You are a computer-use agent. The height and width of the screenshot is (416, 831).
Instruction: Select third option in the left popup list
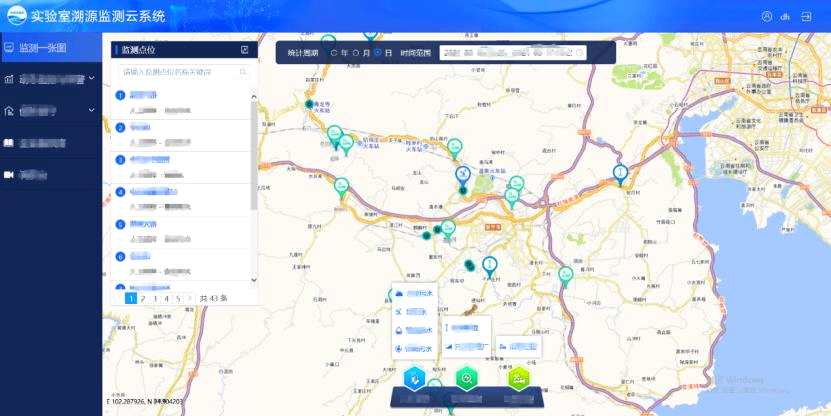pyautogui.click(x=414, y=330)
